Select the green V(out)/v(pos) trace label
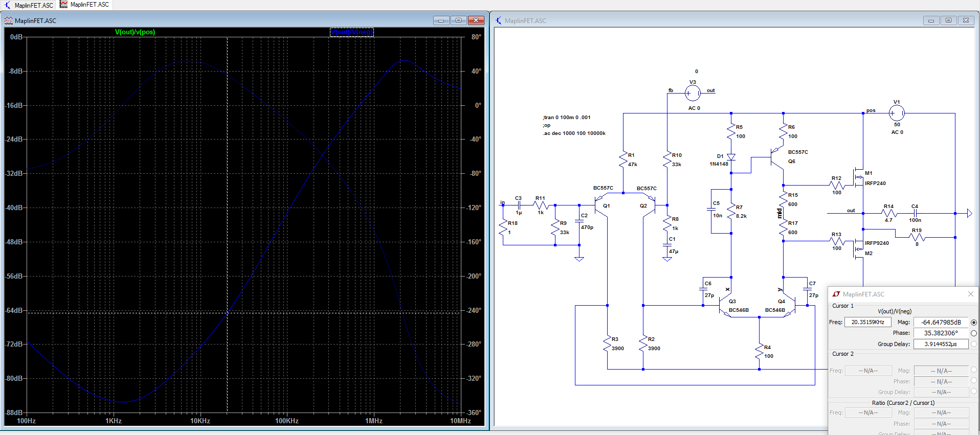This screenshot has height=435, width=980. [135, 32]
